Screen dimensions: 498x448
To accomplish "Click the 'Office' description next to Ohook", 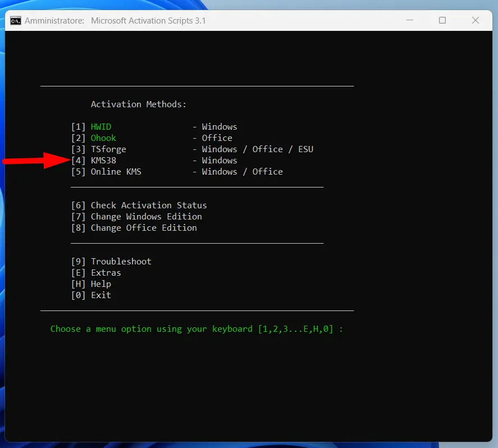I will coord(217,138).
